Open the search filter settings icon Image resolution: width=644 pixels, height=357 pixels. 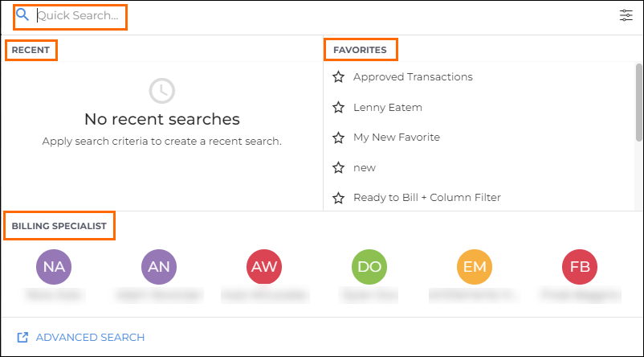tap(626, 15)
